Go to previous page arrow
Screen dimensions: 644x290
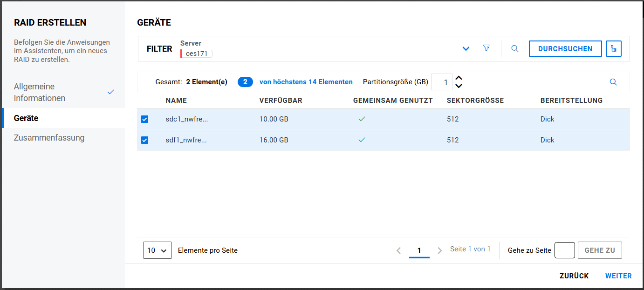pos(398,250)
